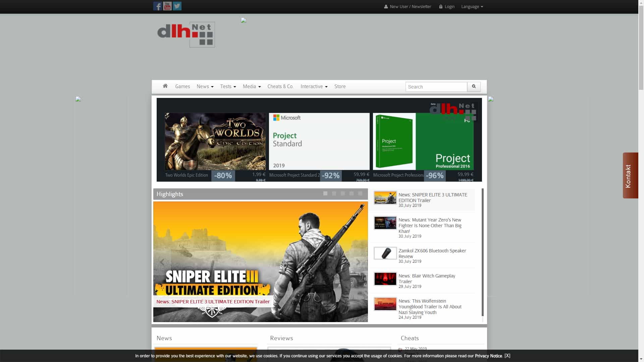Select the Store menu item
Screen dimensions: 644x362
click(340, 86)
